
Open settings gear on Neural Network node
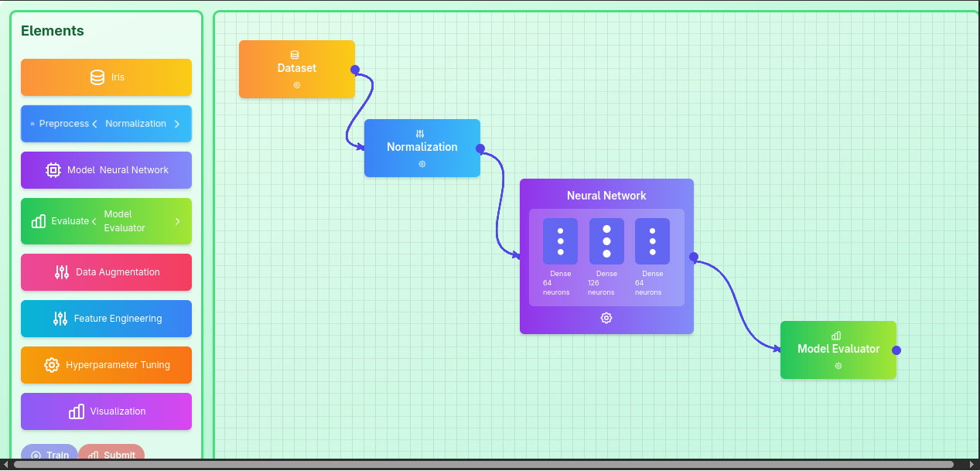click(606, 318)
